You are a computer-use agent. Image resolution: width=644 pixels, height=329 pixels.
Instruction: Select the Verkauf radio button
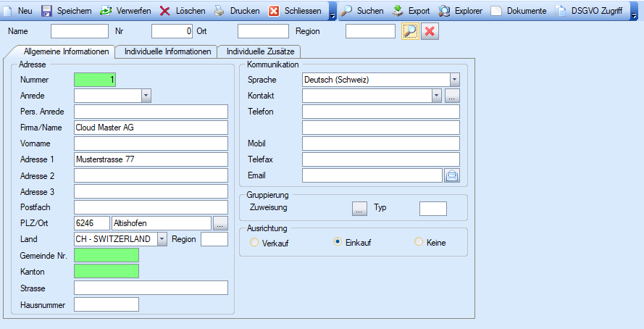(x=254, y=243)
